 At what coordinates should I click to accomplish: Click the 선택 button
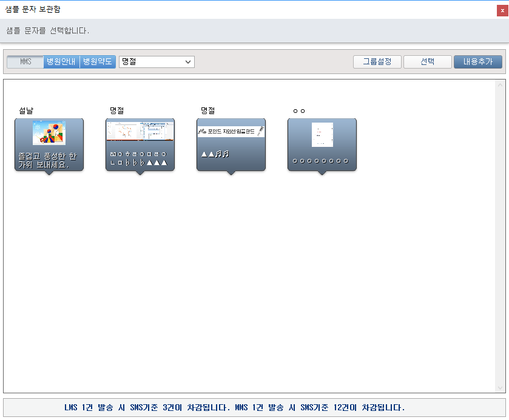coord(427,62)
